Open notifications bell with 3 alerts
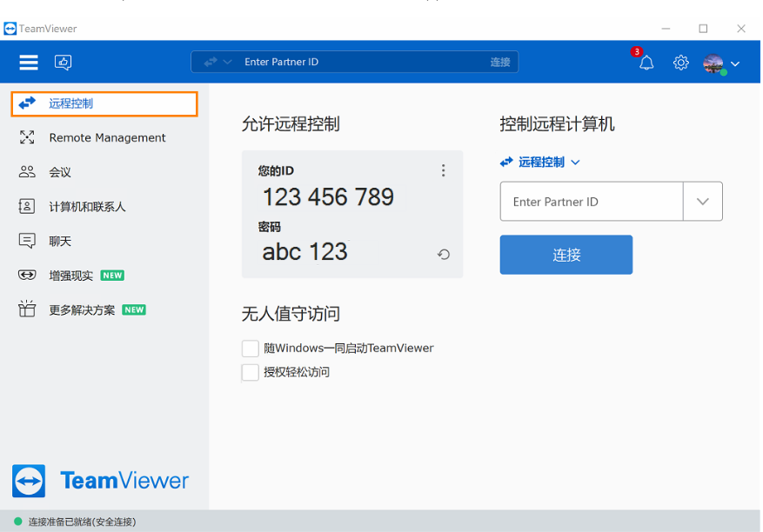763x532 pixels. coord(646,63)
